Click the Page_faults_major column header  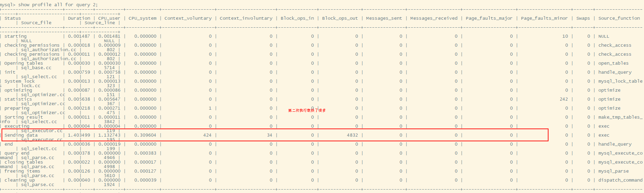click(489, 18)
